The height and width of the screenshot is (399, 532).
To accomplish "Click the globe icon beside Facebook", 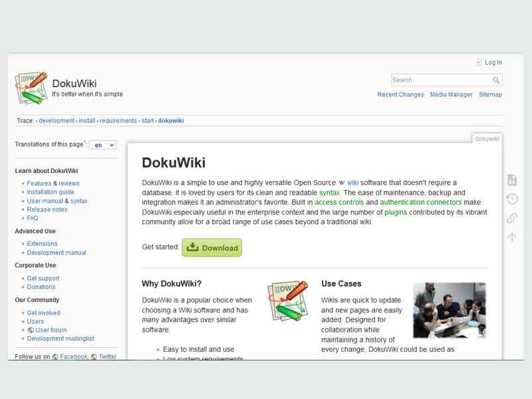I will click(55, 356).
